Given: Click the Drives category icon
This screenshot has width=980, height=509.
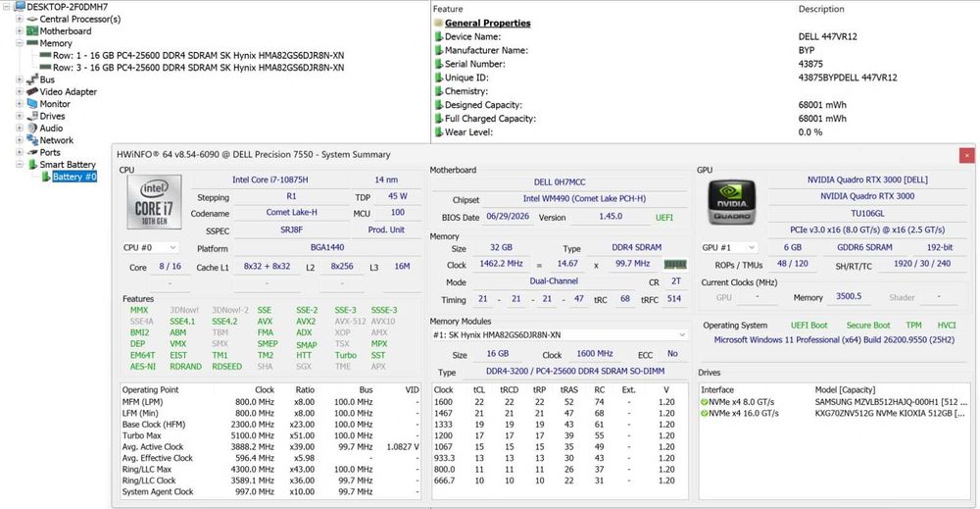Looking at the screenshot, I should click(33, 116).
